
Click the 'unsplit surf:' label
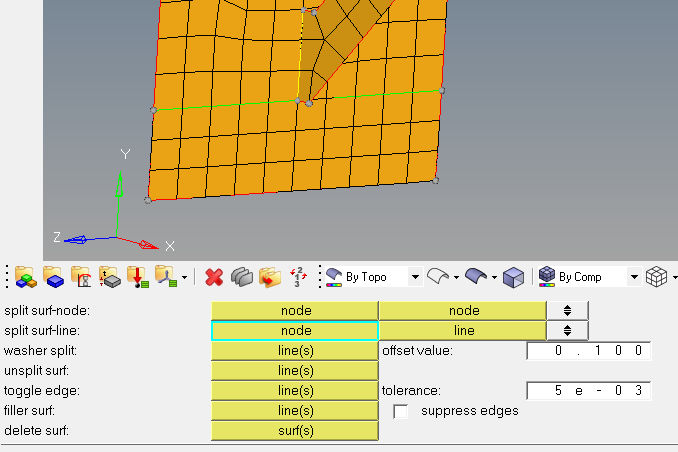36,371
